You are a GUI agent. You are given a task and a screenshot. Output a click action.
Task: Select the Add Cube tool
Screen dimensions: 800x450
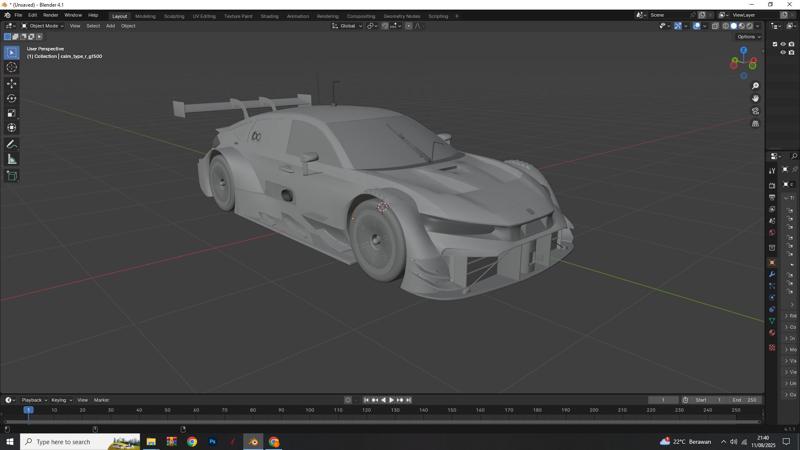click(12, 176)
